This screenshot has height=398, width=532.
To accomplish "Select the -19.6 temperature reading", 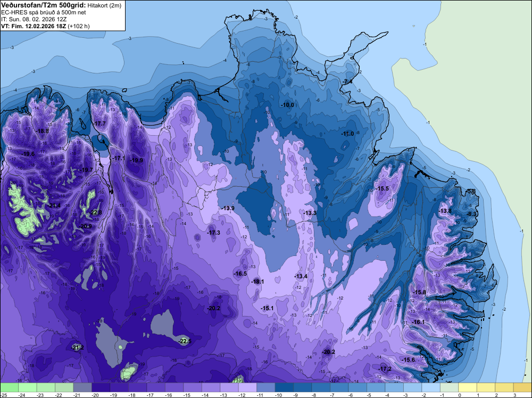I will tap(28, 154).
